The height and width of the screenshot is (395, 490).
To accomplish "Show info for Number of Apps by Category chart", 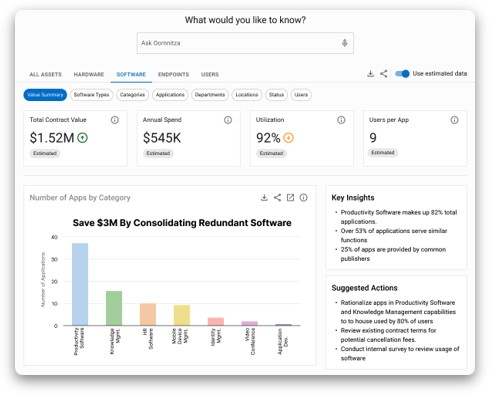I will pos(303,198).
